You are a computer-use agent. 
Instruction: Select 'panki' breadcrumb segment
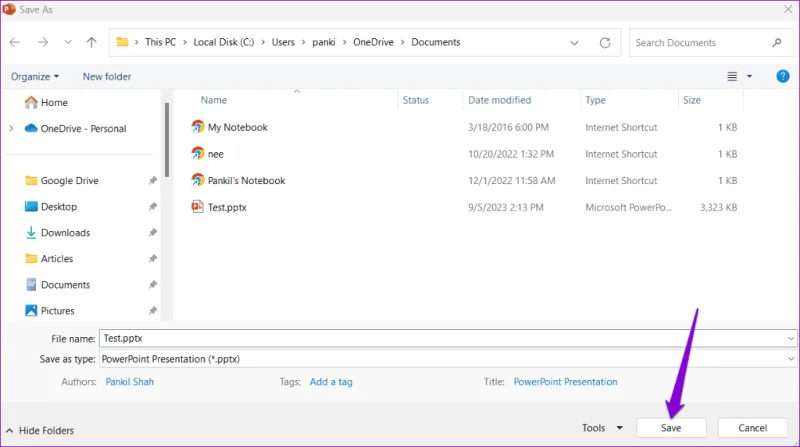pyautogui.click(x=323, y=42)
